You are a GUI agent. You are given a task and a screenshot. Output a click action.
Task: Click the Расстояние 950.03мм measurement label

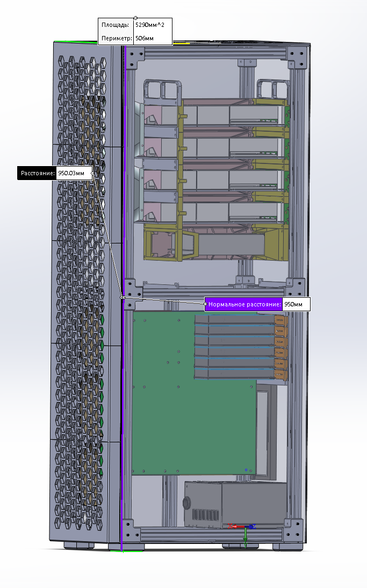pyautogui.click(x=55, y=173)
